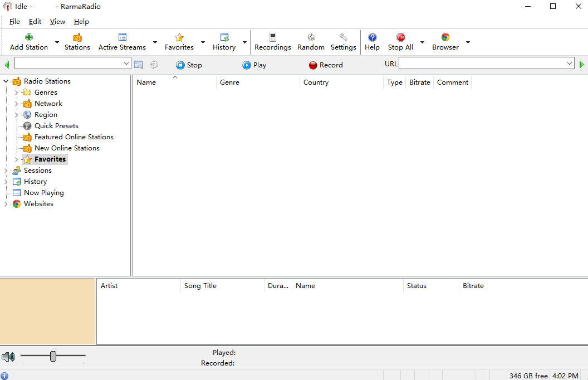The width and height of the screenshot is (588, 380).
Task: Expand the Network tree node
Action: click(x=16, y=104)
